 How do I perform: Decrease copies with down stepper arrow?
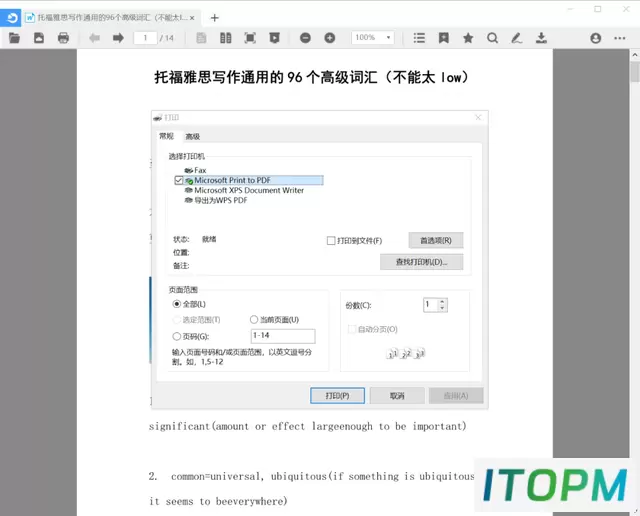442,308
